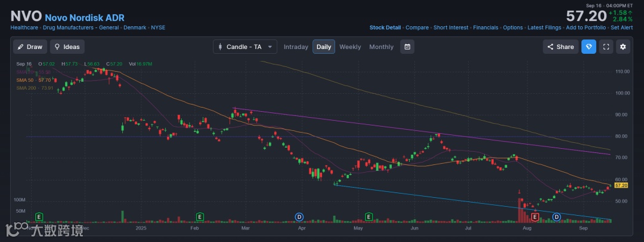This screenshot has width=644, height=242.
Task: Click the 2025 date axis label
Action: 141,227
